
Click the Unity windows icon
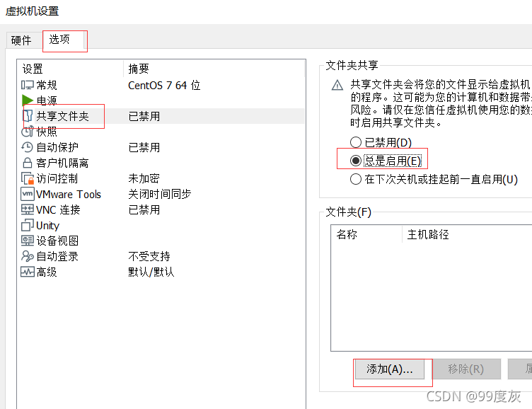tap(27, 225)
